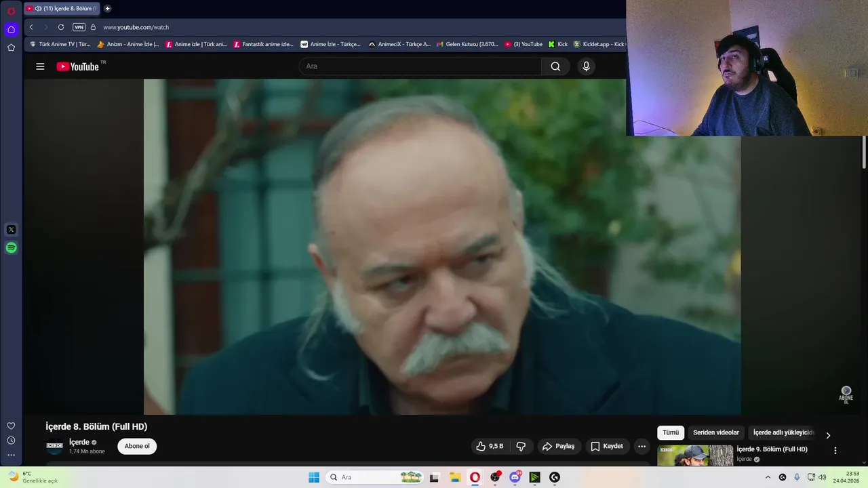Open history clock icon in sidebar
The height and width of the screenshot is (488, 868).
click(x=11, y=441)
